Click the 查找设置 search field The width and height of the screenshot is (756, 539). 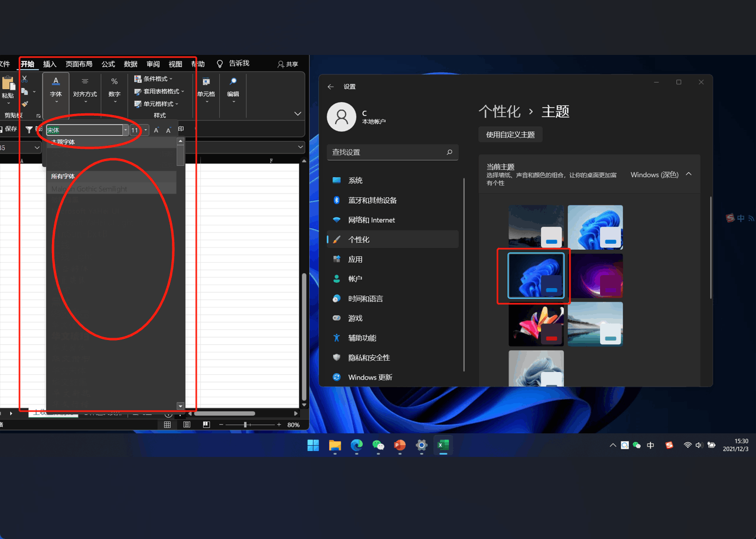tap(393, 152)
